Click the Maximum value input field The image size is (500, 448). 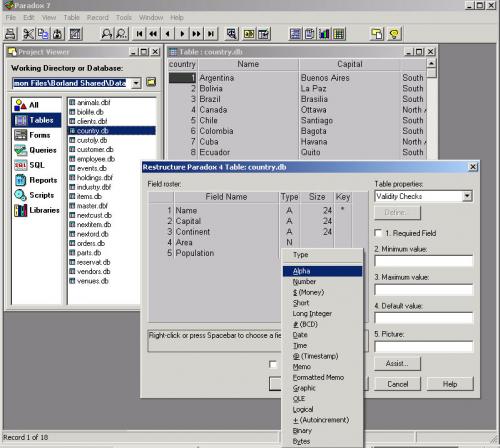pyautogui.click(x=423, y=290)
